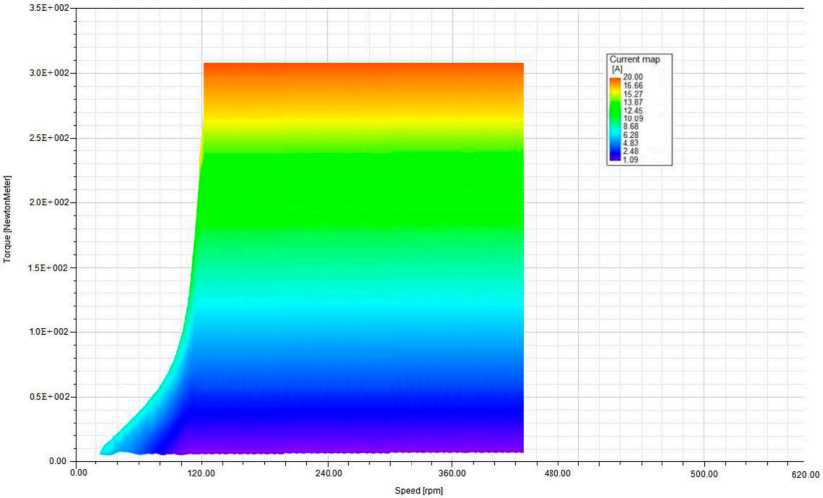Screen dimensions: 823x498
Task: Click the legend's color gradient bar
Action: click(x=615, y=118)
